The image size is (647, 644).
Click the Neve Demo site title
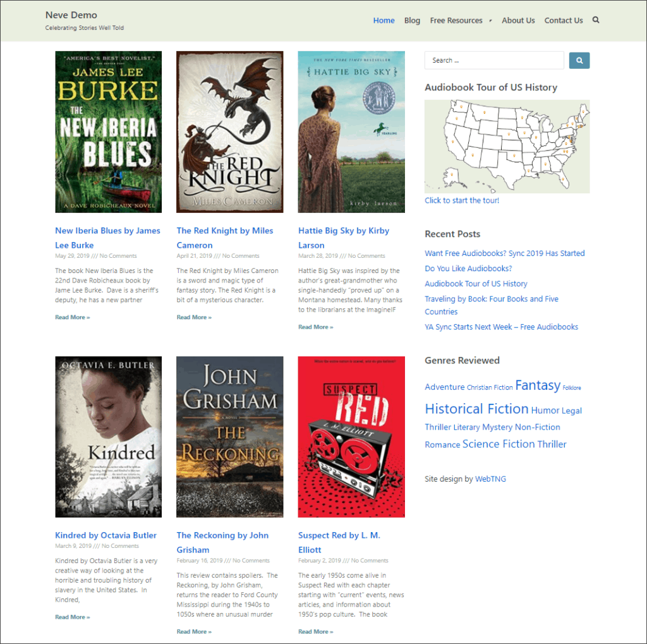[71, 15]
